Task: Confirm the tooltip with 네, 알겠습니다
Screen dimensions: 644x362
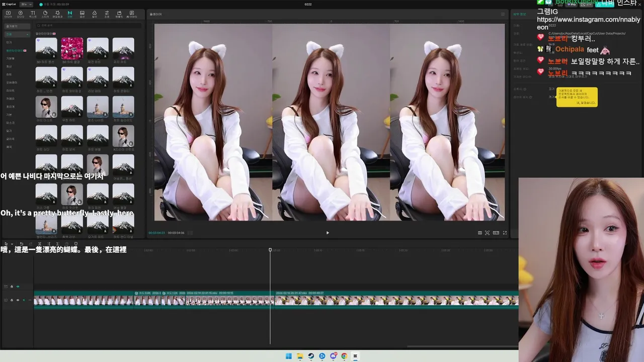Action: click(586, 103)
